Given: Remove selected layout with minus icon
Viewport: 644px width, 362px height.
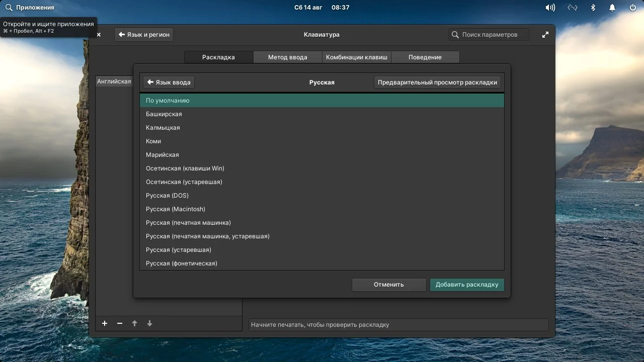Looking at the screenshot, I should (120, 323).
